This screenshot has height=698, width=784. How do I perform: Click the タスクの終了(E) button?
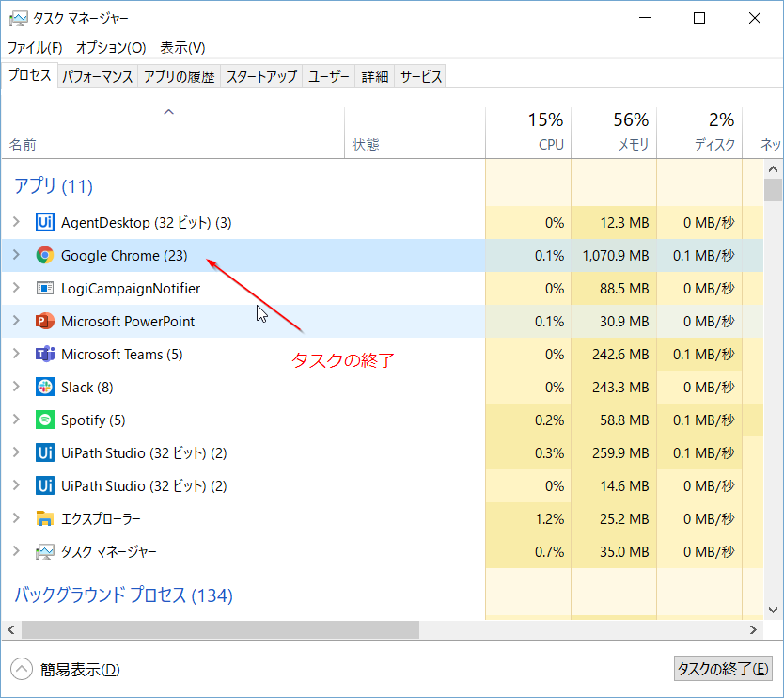(x=723, y=669)
